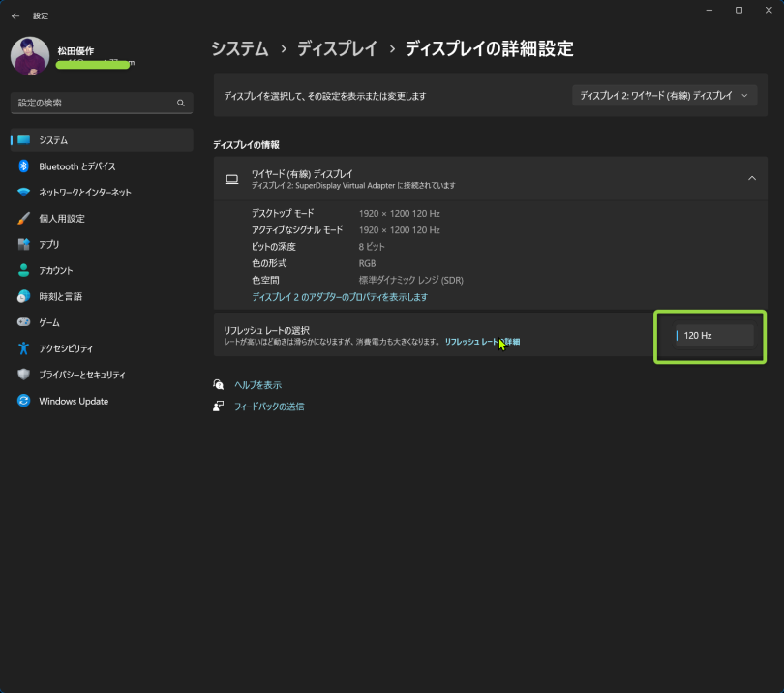784x693 pixels.
Task: Open the ディスプレイ 2 display selector dropdown
Action: [665, 96]
